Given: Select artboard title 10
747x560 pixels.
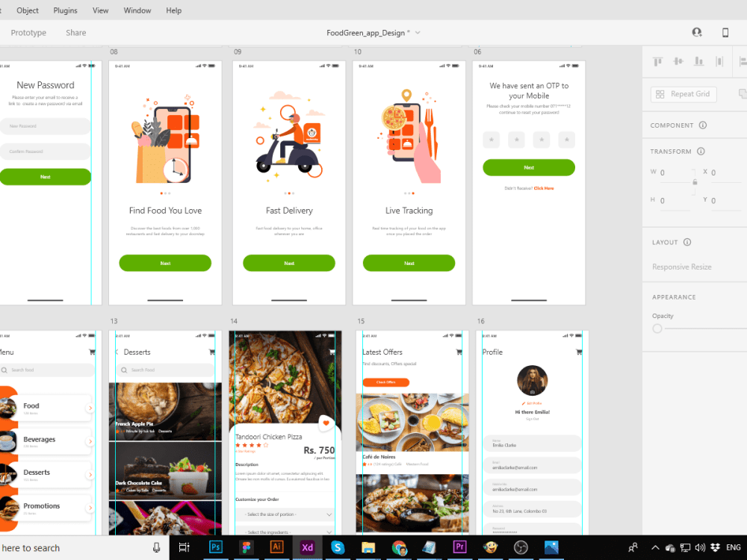Looking at the screenshot, I should pyautogui.click(x=358, y=52).
